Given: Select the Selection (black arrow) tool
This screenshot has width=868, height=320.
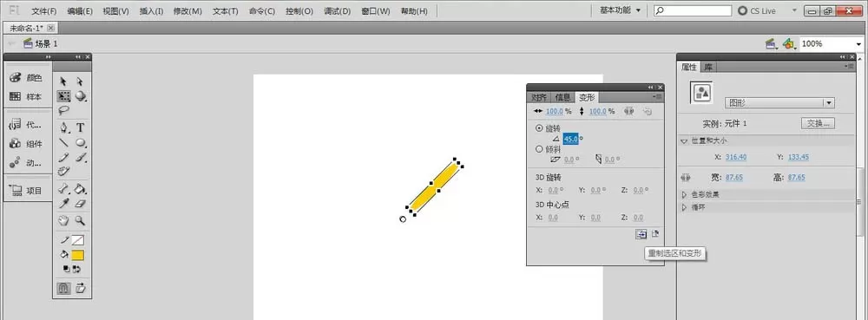Looking at the screenshot, I should [63, 81].
